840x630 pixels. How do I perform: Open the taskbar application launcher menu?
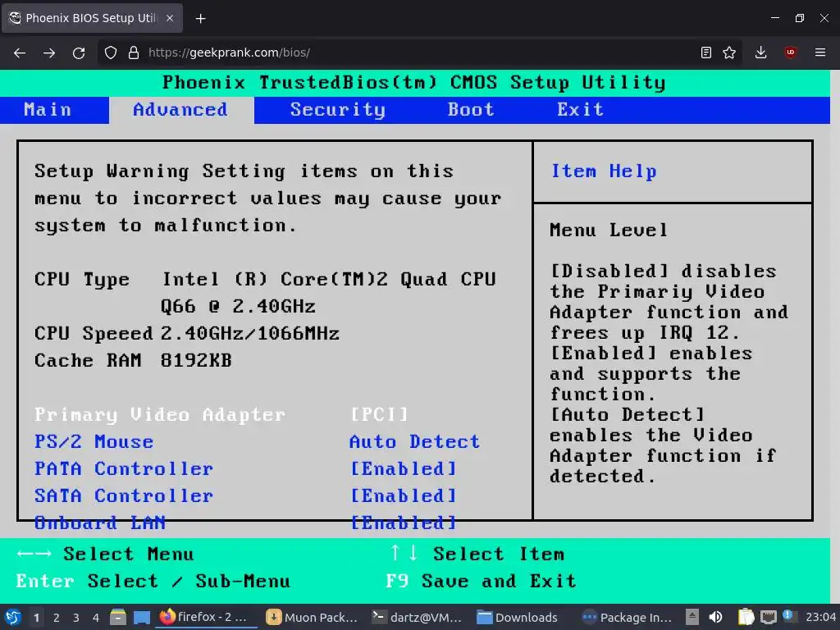13,617
